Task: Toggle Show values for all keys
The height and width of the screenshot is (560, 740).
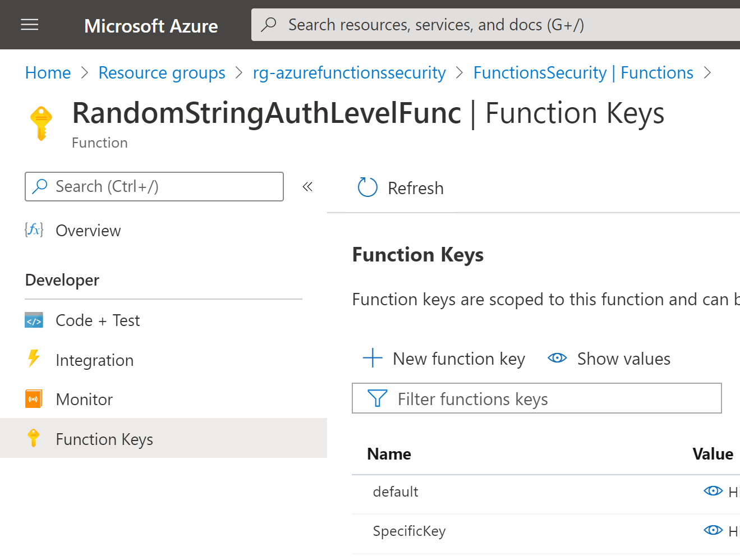Action: (609, 359)
